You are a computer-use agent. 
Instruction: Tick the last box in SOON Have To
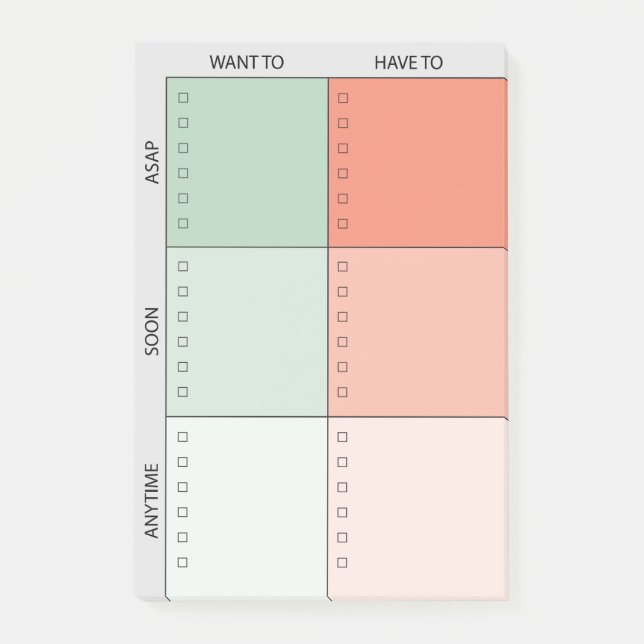click(x=343, y=392)
